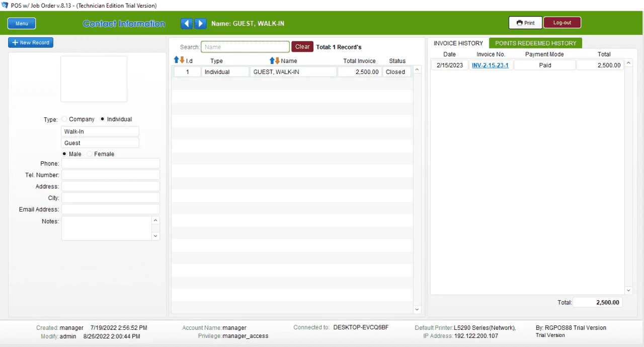Viewport: 644px width, 347px height.
Task: Create a New Record
Action: [x=31, y=43]
